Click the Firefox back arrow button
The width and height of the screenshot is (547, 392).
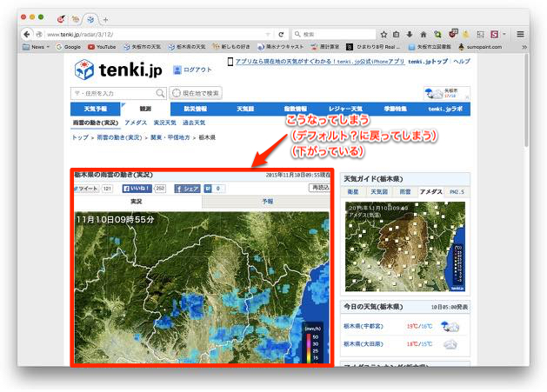[x=27, y=34]
